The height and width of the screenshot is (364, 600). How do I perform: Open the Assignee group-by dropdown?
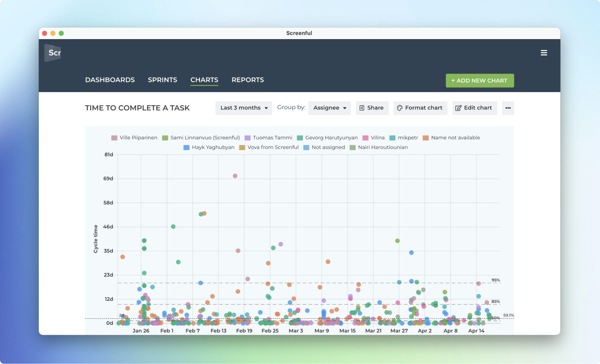coord(330,108)
